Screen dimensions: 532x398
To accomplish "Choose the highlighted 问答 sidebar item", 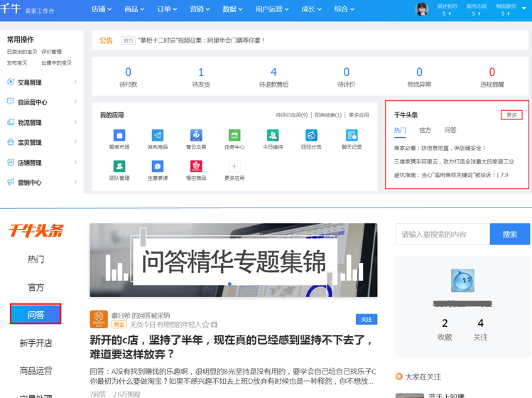I will click(x=36, y=314).
